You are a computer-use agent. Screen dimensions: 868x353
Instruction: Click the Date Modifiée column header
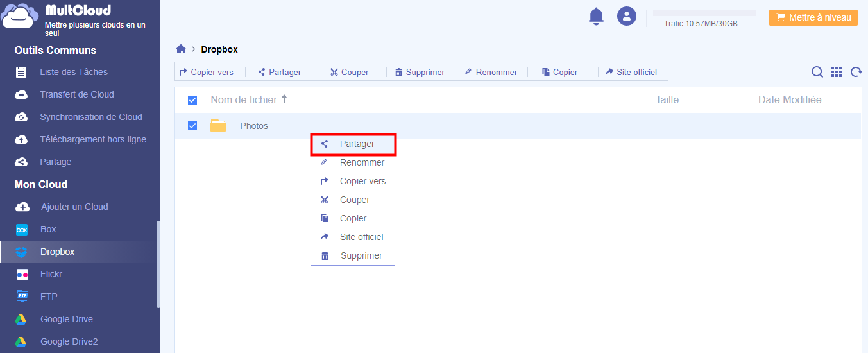tap(790, 99)
